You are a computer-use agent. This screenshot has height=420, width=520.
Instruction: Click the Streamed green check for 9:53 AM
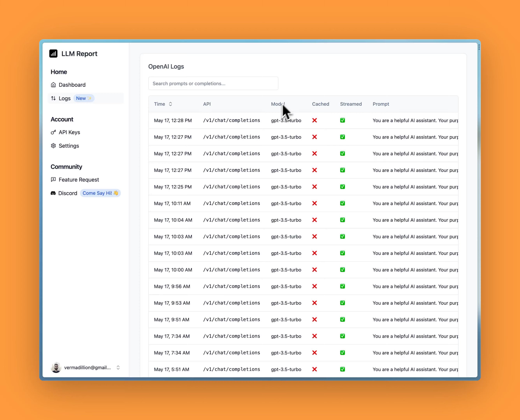click(343, 303)
